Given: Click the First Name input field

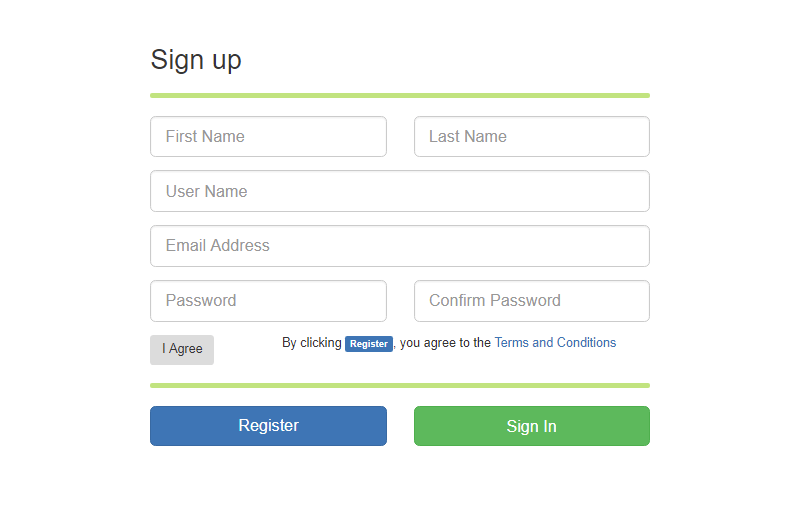Looking at the screenshot, I should click(268, 137).
